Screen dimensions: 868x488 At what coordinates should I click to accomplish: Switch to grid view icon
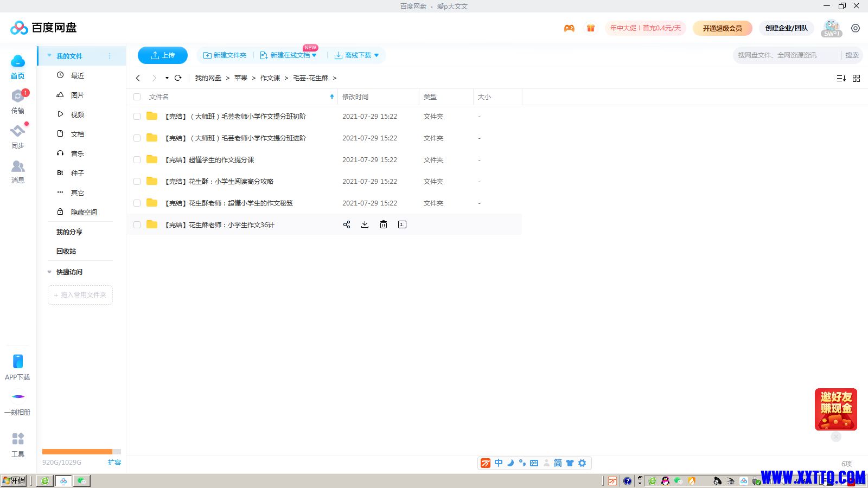[x=857, y=79]
